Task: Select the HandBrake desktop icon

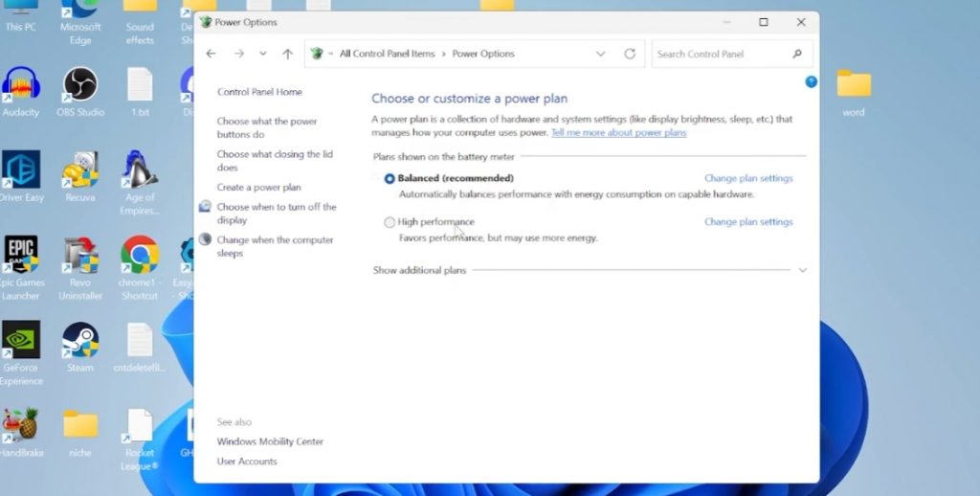Action: click(21, 432)
